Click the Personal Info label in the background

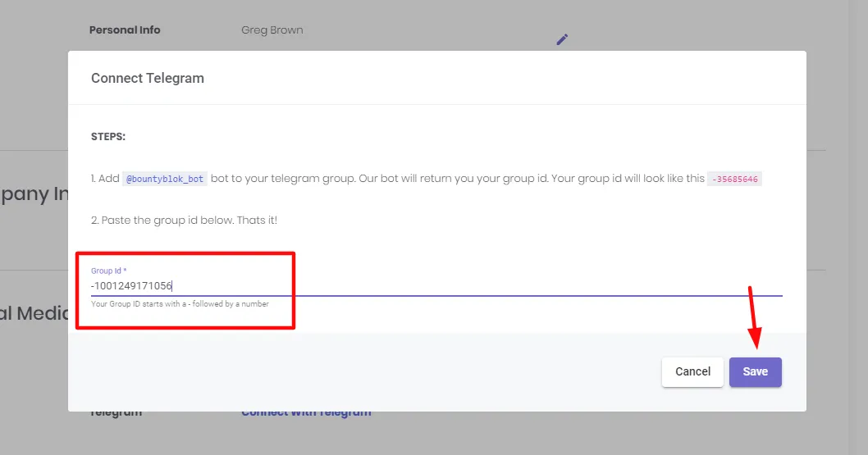(x=125, y=30)
